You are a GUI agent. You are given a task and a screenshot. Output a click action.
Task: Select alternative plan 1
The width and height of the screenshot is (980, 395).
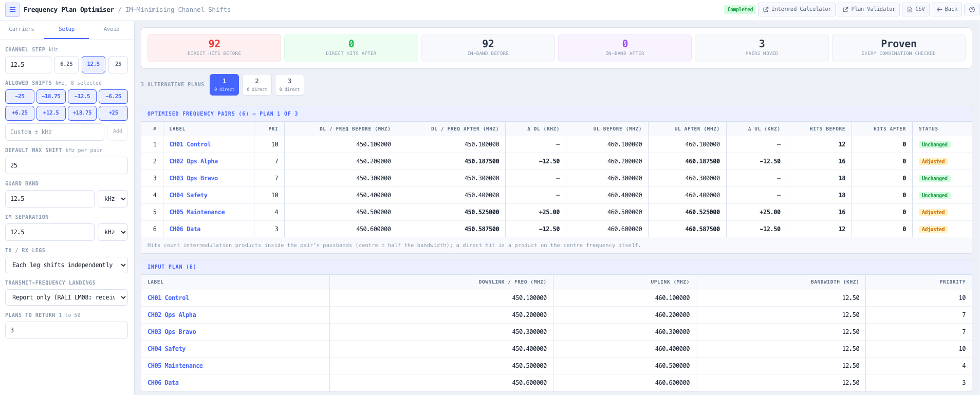(224, 85)
